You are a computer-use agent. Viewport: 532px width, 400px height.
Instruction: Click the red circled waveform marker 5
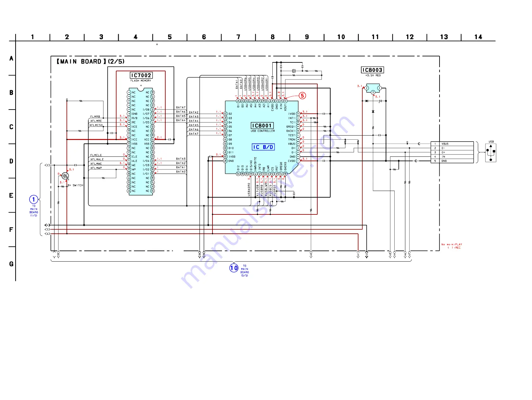[x=302, y=96]
